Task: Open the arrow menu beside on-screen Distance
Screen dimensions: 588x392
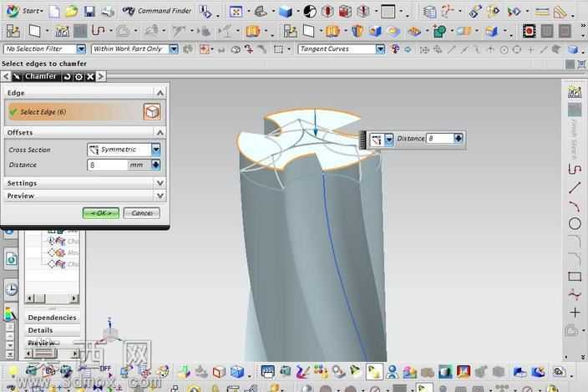Action: (459, 139)
